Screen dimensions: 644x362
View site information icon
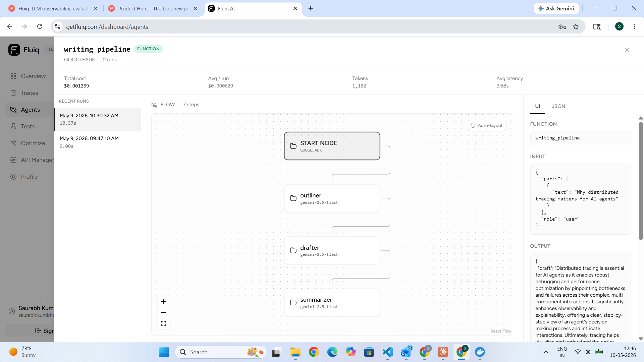pos(58,26)
